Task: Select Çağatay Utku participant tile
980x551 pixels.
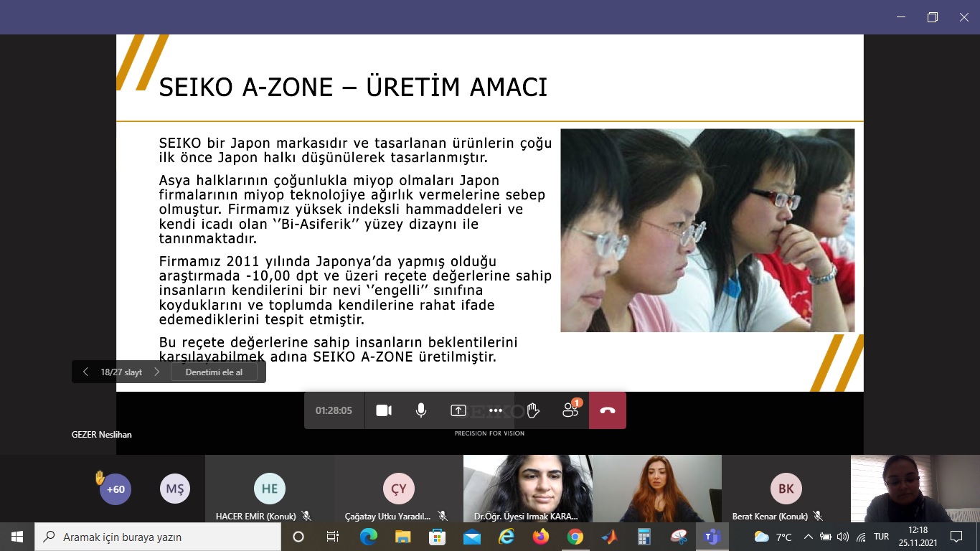Action: point(398,489)
